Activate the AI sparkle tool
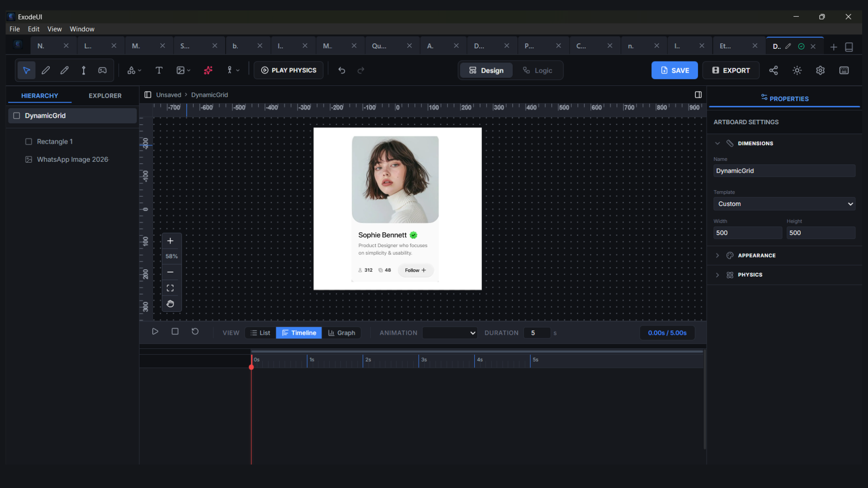 pos(208,70)
